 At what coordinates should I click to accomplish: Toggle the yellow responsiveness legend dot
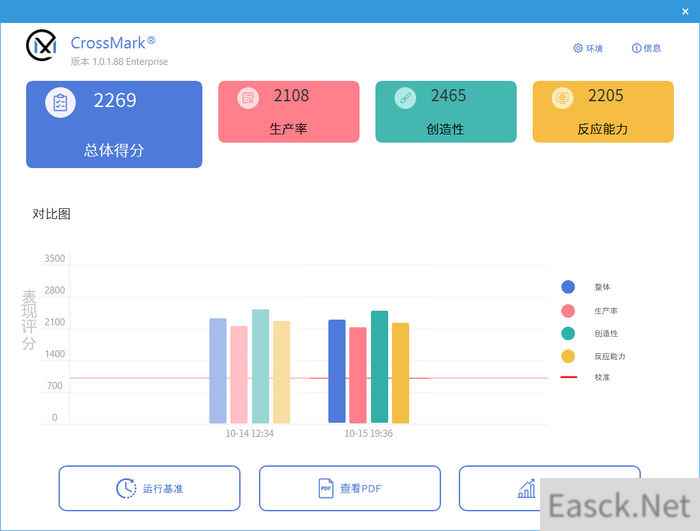click(568, 356)
